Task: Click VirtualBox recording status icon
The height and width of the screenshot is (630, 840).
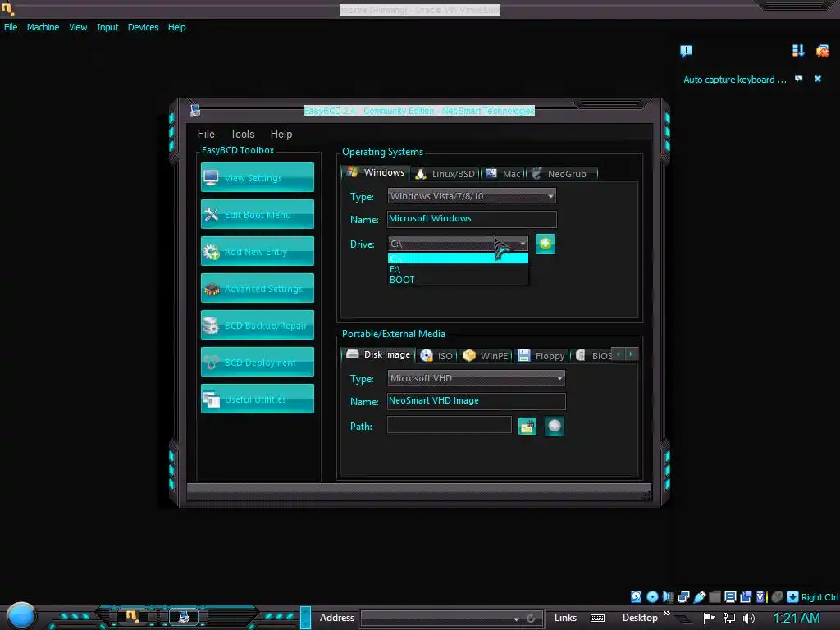Action: click(746, 597)
